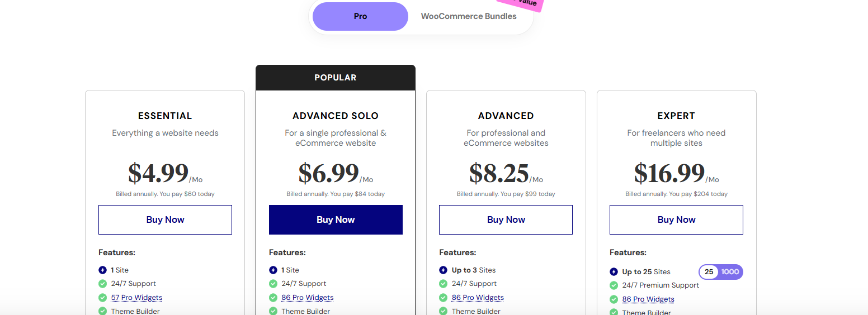Click the POPULAR banner above Advanced Solo
This screenshot has width=868, height=315.
336,78
